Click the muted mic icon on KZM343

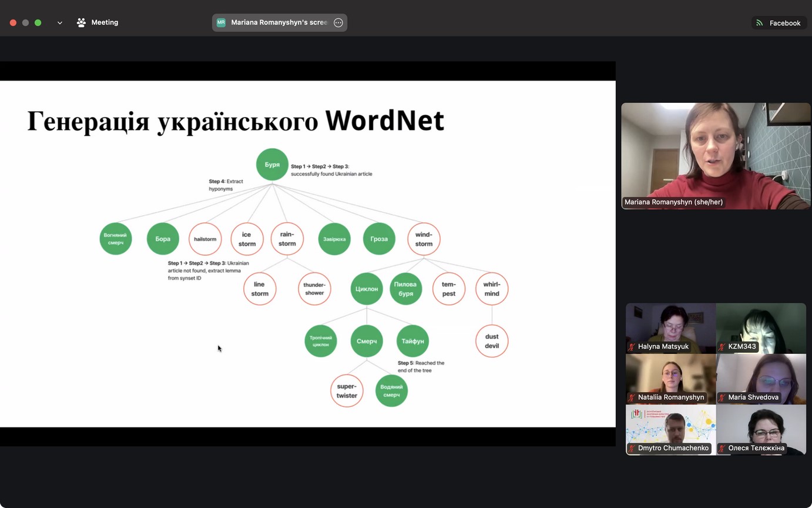tap(722, 347)
